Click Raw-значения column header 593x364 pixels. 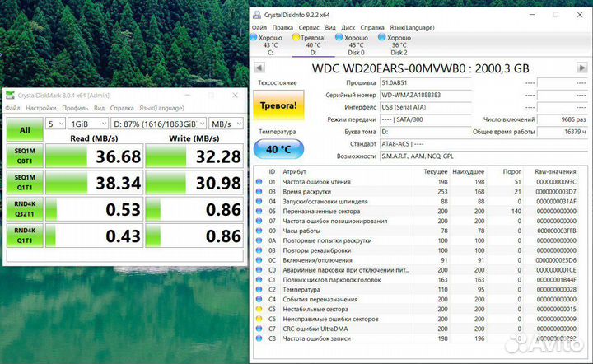point(555,171)
